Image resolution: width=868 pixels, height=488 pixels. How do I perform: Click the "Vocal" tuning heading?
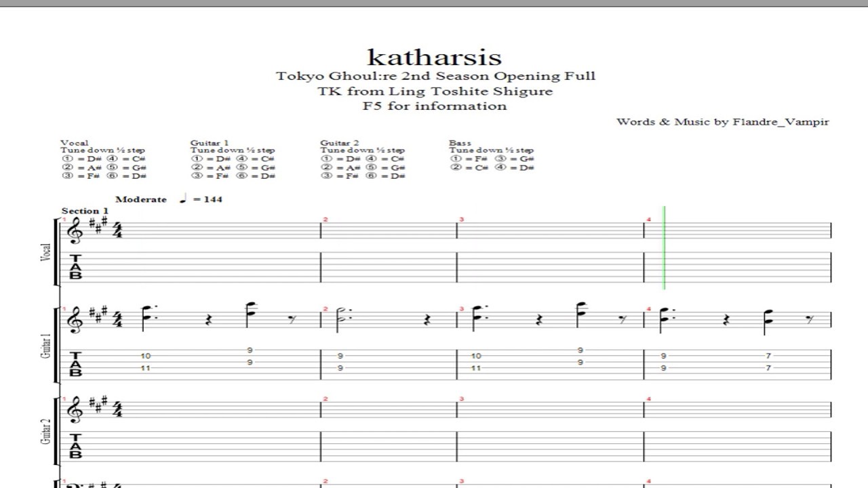pos(75,143)
